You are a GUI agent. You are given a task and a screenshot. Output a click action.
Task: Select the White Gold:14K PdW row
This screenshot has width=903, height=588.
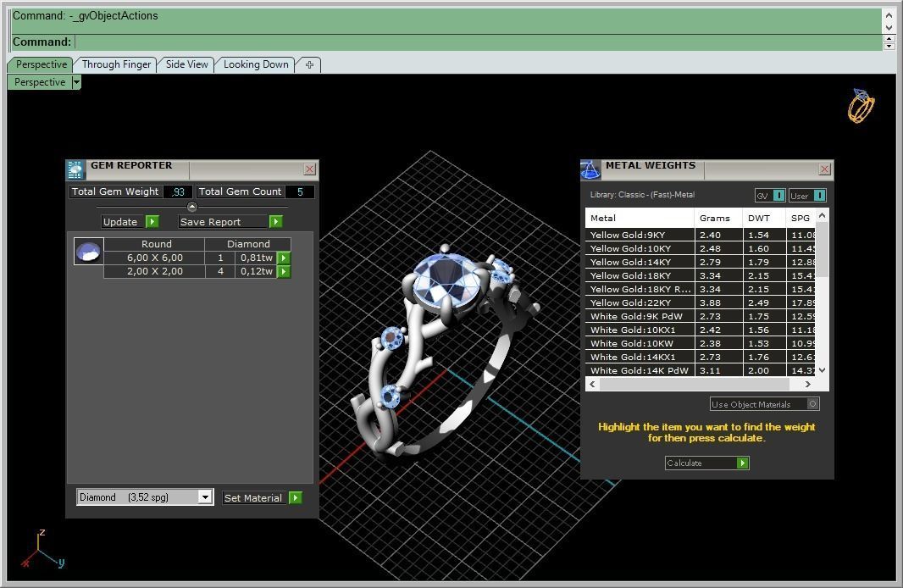tap(701, 370)
